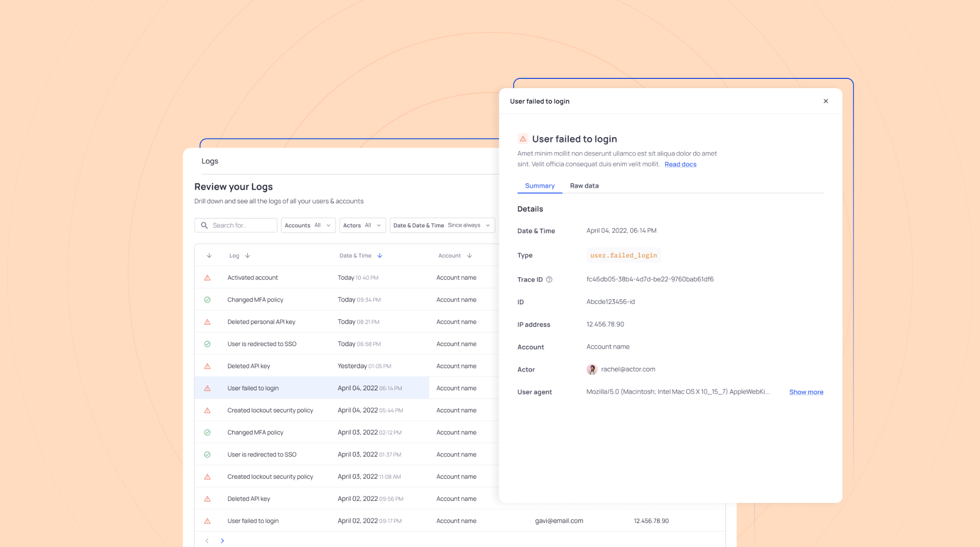This screenshot has width=980, height=547.
Task: Open the Deleted API key row from Yesterday
Action: click(x=346, y=366)
